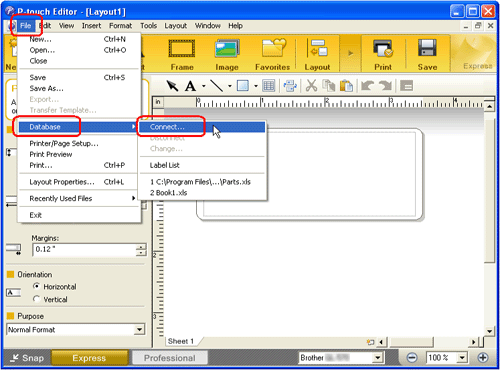Select Horizontal orientation radio button
500x370 pixels.
37,286
